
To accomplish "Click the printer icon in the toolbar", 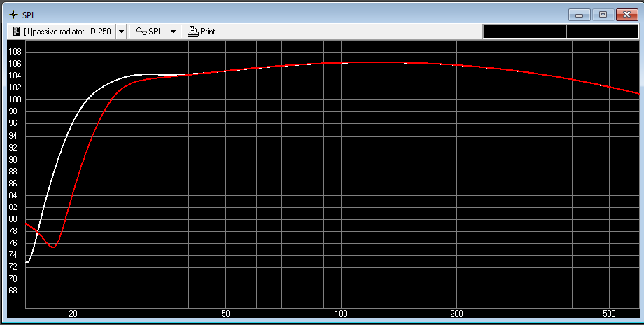I will tap(192, 32).
